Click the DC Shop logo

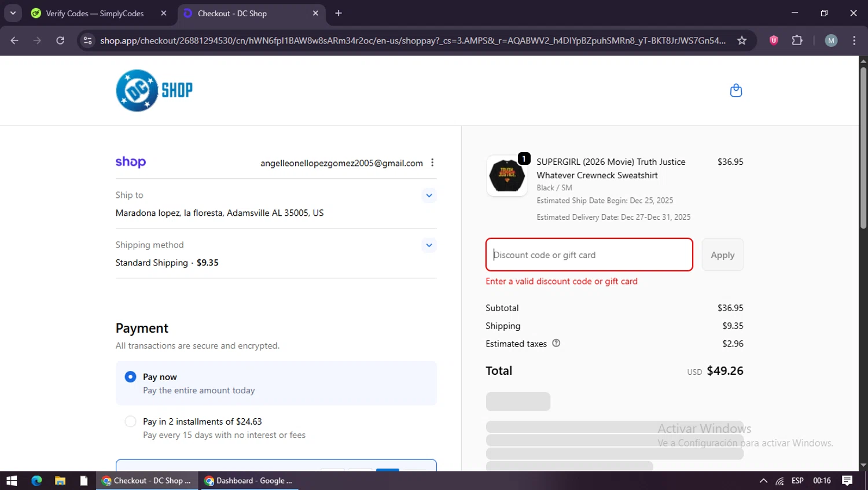(x=154, y=90)
